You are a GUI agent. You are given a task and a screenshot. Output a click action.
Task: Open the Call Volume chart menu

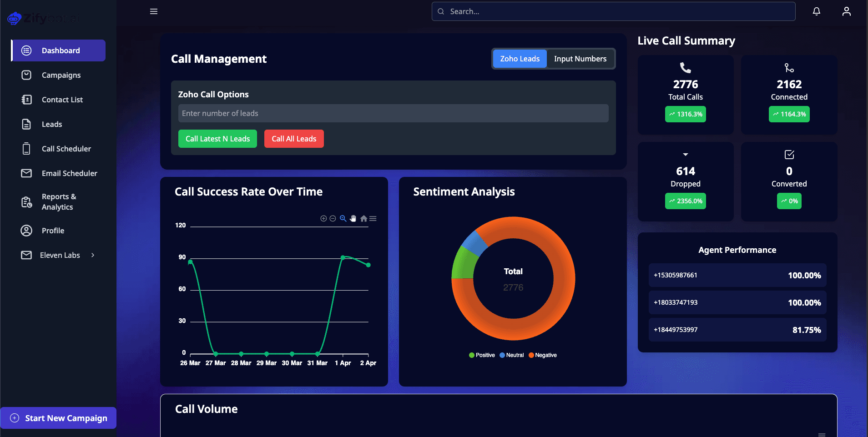822,435
